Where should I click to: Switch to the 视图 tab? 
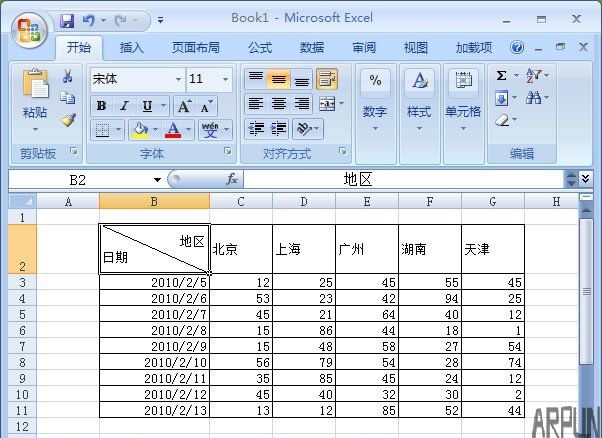416,48
